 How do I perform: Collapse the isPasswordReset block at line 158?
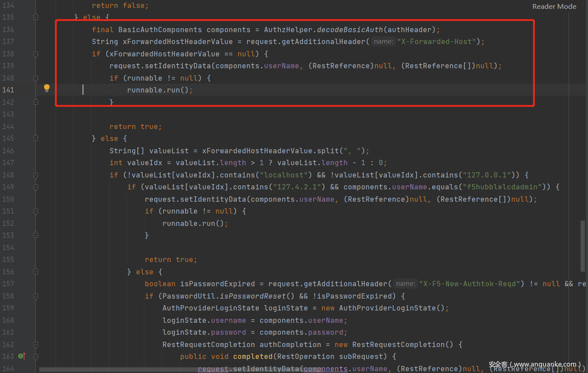pos(35,296)
